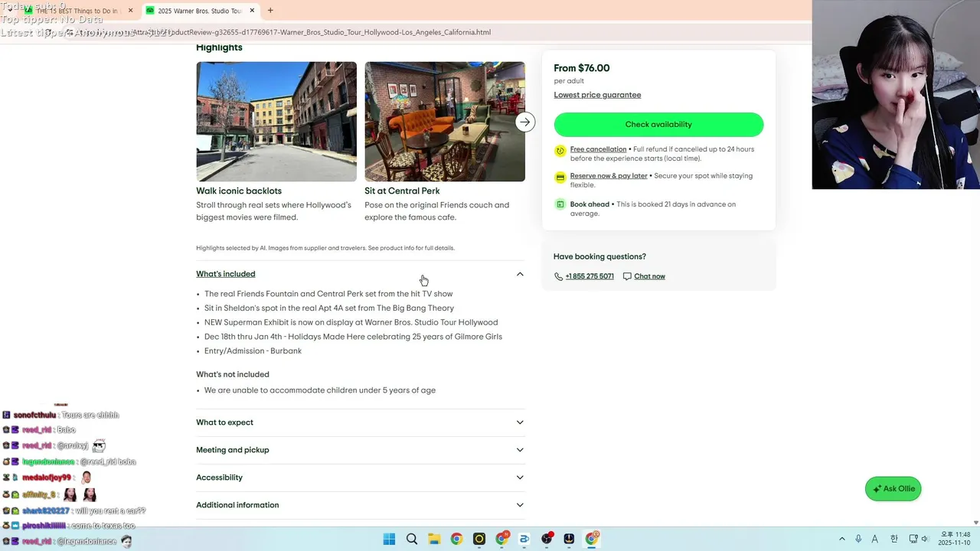This screenshot has width=980, height=551.
Task: Click the Walk iconic backlots title
Action: point(239,191)
